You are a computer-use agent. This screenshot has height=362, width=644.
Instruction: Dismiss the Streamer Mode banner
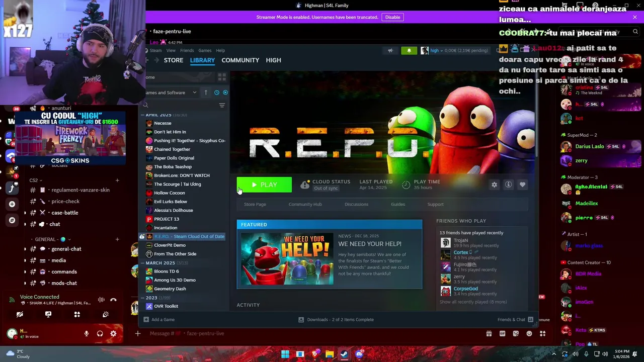pos(634,17)
